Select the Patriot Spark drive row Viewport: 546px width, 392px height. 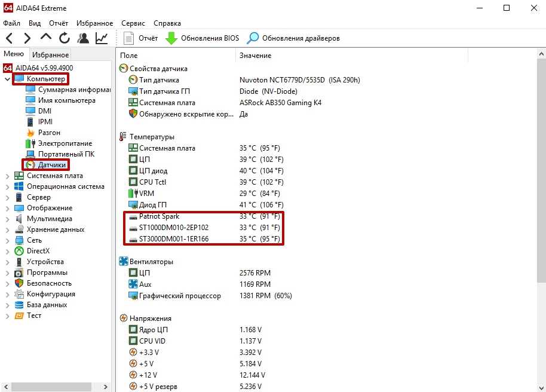[x=204, y=216]
